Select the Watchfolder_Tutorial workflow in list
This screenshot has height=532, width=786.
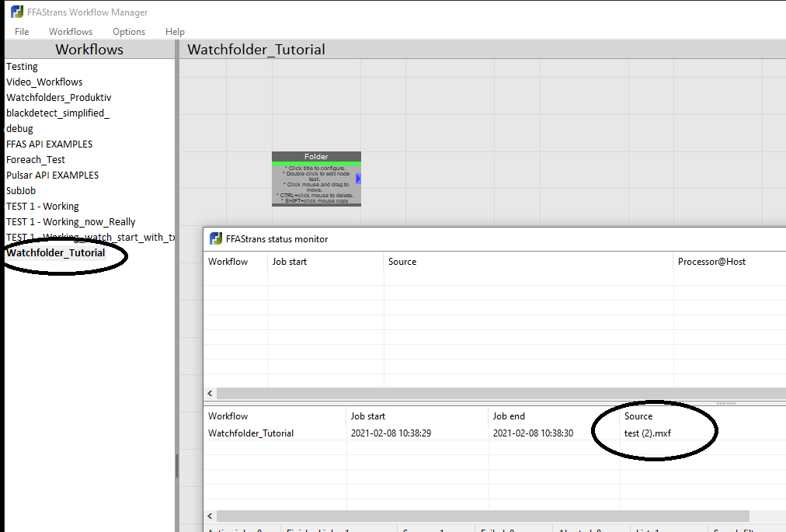(56, 252)
